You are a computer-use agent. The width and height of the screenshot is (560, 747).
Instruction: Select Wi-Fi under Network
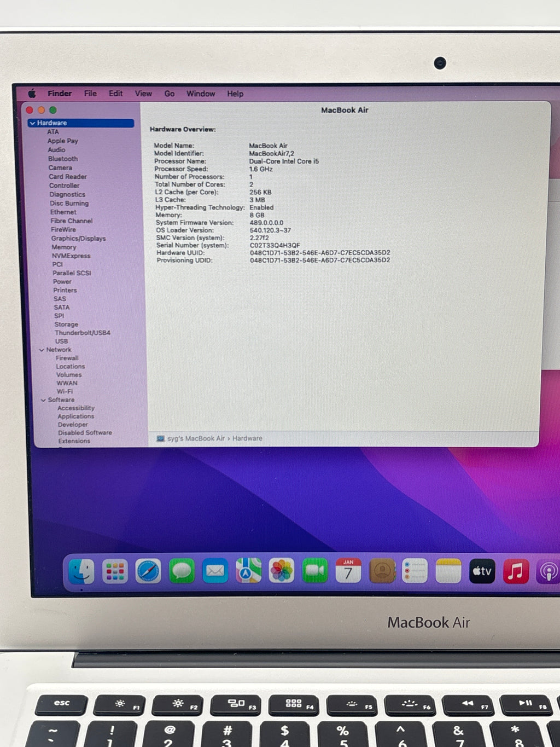tap(65, 391)
